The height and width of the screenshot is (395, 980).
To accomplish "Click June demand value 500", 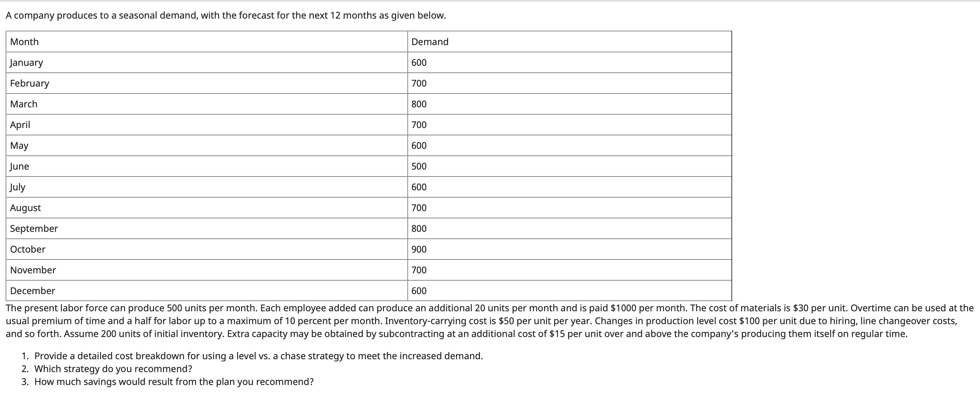I will click(419, 166).
